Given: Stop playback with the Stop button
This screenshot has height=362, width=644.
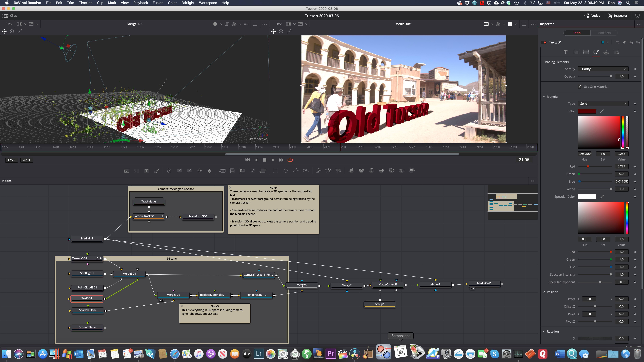Looking at the screenshot, I should (x=265, y=160).
